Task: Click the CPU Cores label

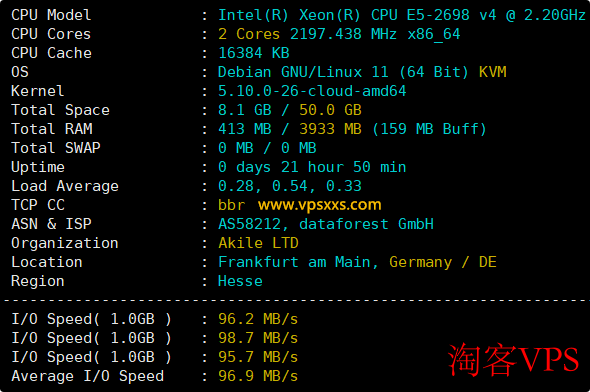Action: [x=51, y=34]
